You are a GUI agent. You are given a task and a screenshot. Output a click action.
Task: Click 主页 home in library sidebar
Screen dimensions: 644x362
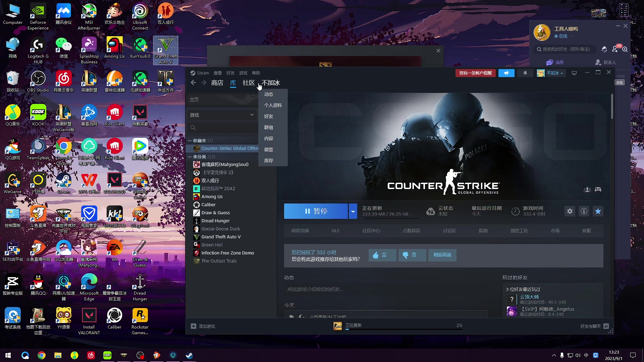222,100
